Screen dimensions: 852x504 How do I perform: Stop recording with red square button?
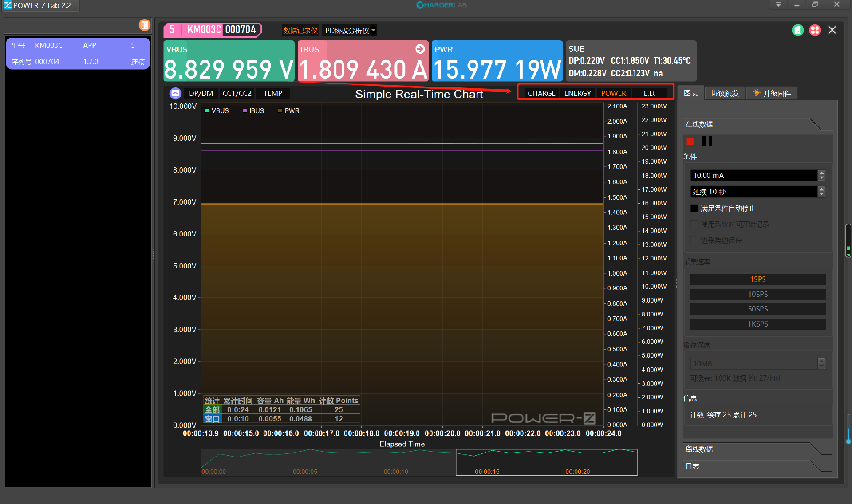(690, 142)
